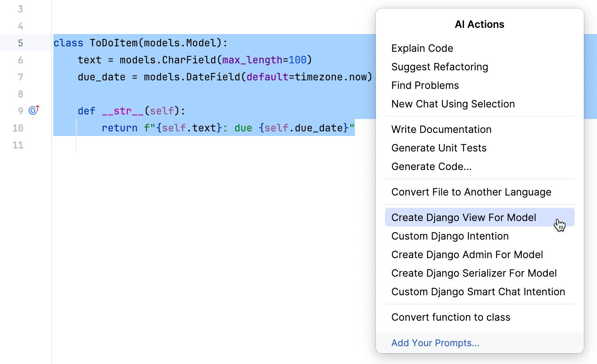The width and height of the screenshot is (597, 364).
Task: Select Convert function to class
Action: tap(451, 317)
